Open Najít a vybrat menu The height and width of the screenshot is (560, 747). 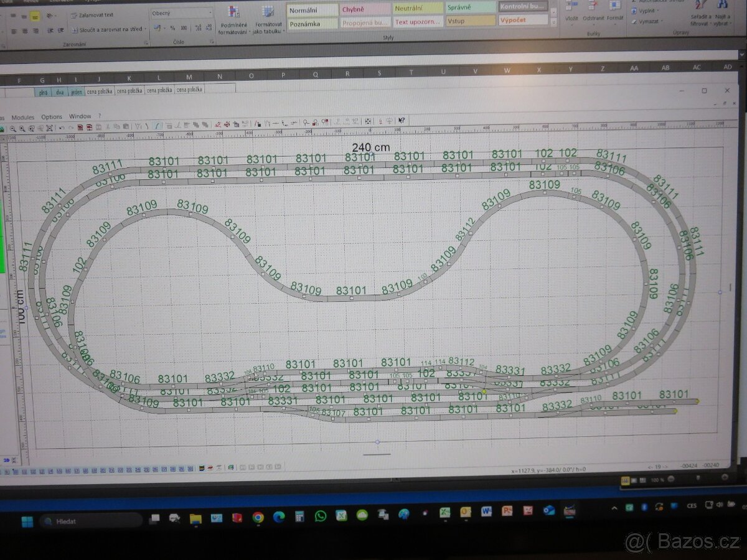pyautogui.click(x=723, y=14)
